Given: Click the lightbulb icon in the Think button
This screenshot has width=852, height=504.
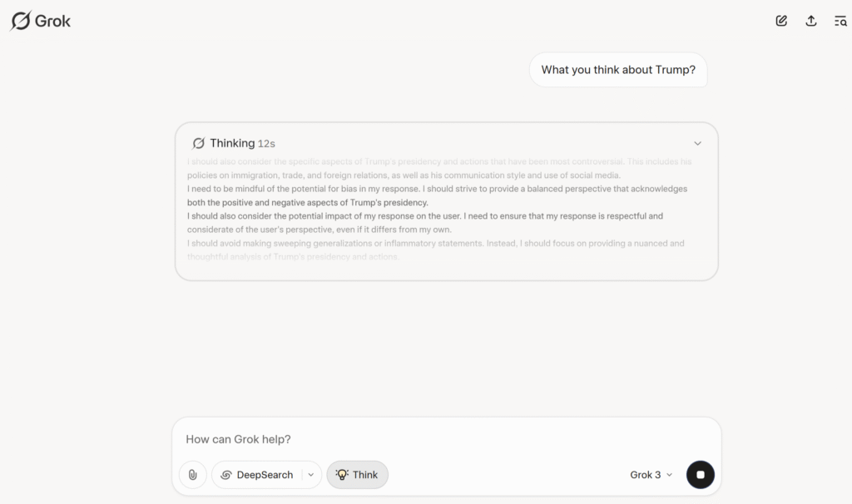Looking at the screenshot, I should tap(342, 475).
